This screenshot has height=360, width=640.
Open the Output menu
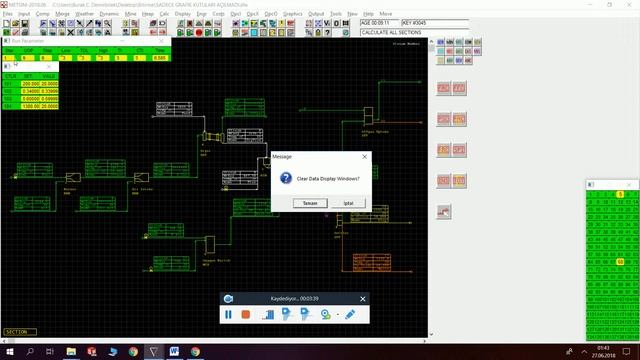pyautogui.click(x=316, y=13)
